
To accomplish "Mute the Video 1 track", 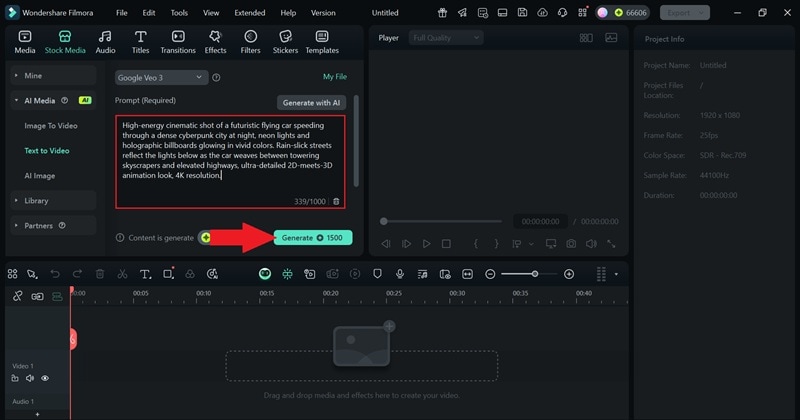I will click(x=30, y=379).
